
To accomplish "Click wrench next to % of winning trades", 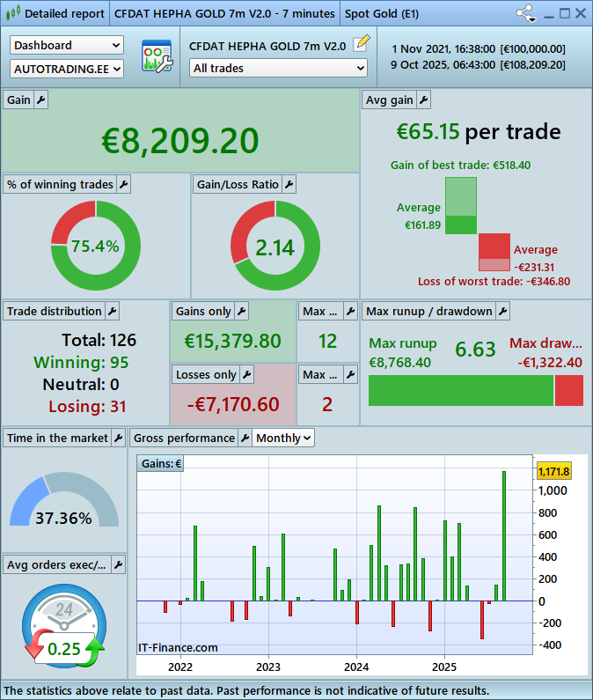I will 123,184.
